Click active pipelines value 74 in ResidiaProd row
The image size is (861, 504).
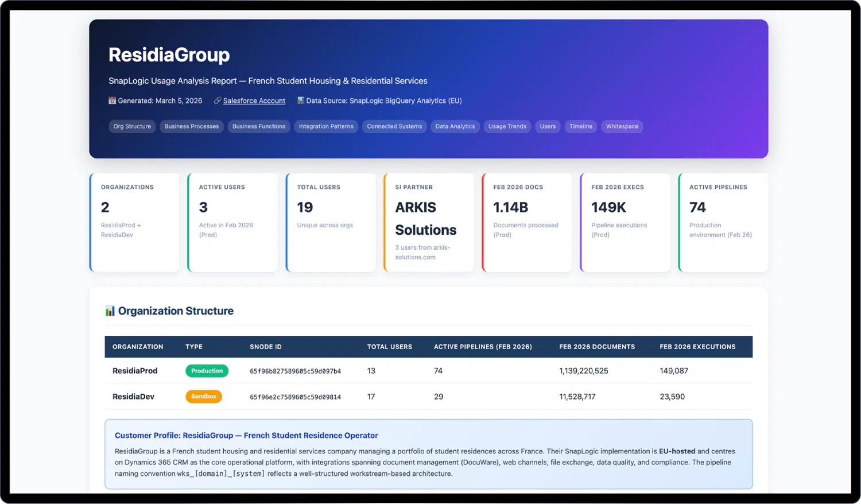pos(439,371)
